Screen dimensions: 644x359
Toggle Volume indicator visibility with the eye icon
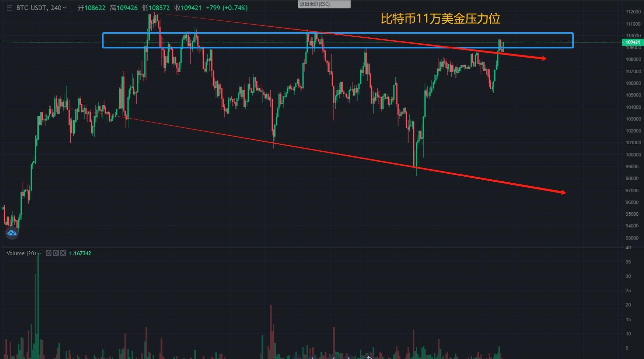(49, 253)
